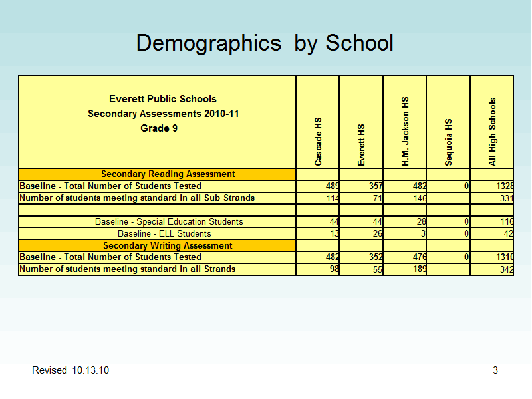Click the slide title "Demographics by School"
The image size is (532, 399).
(265, 43)
